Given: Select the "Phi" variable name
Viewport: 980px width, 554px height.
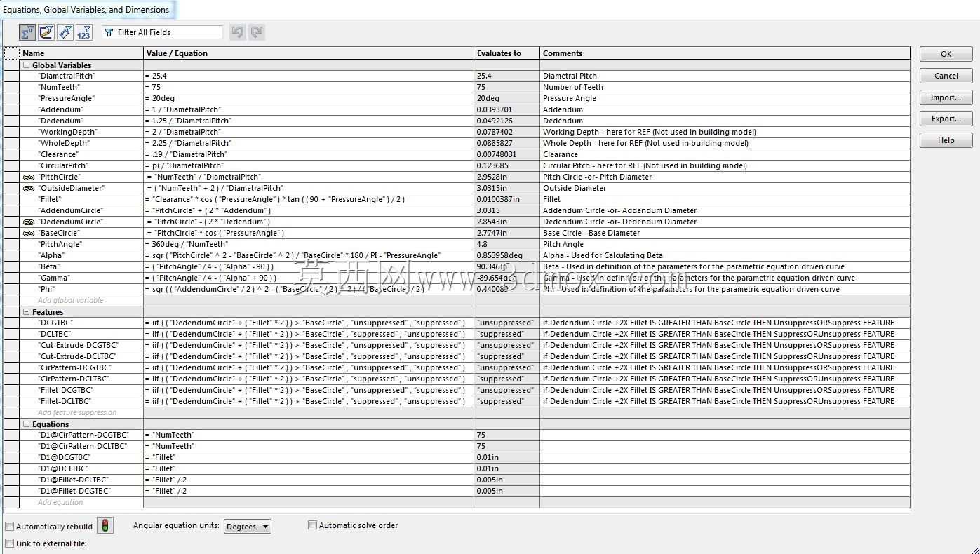Looking at the screenshot, I should tap(48, 289).
